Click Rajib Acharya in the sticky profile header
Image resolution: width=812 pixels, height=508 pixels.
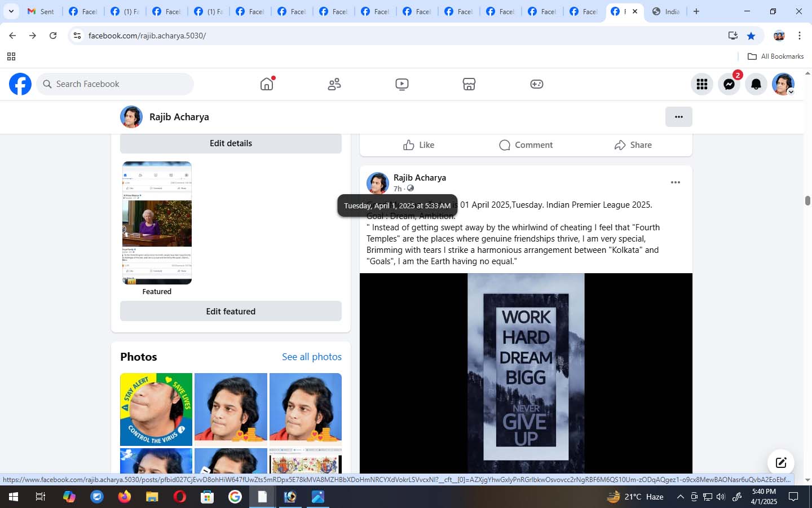[x=179, y=117]
